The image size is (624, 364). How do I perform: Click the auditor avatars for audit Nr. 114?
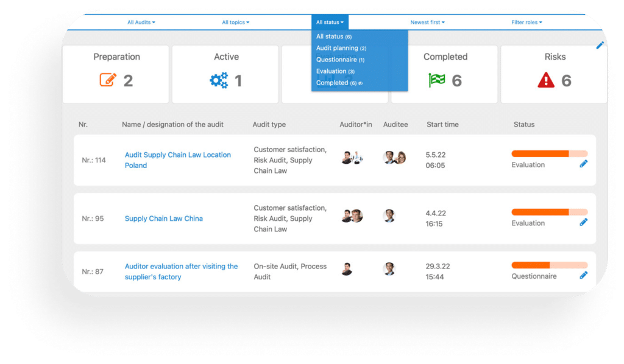click(x=352, y=158)
